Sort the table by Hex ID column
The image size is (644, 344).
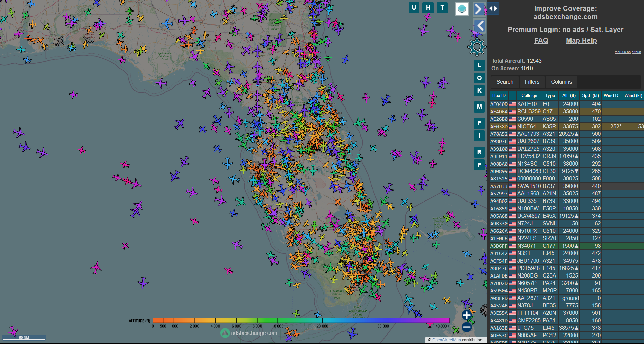point(499,96)
